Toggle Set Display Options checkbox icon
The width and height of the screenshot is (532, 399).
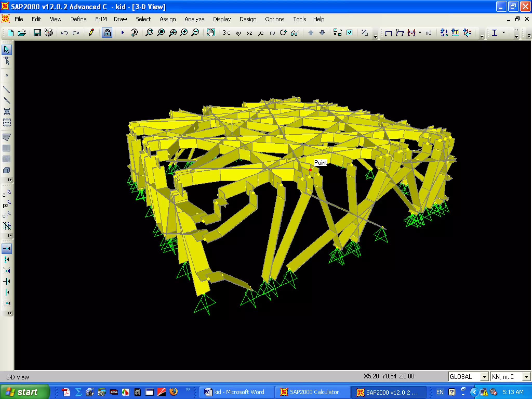pyautogui.click(x=350, y=33)
